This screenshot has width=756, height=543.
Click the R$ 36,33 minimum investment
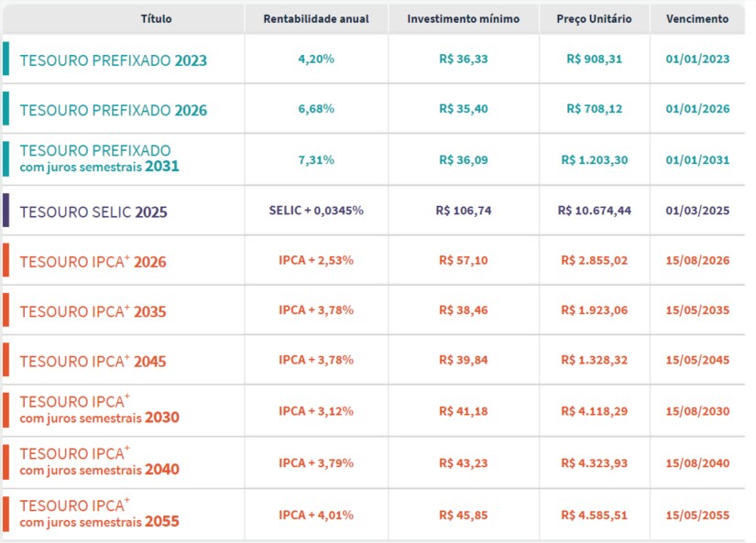pyautogui.click(x=464, y=59)
